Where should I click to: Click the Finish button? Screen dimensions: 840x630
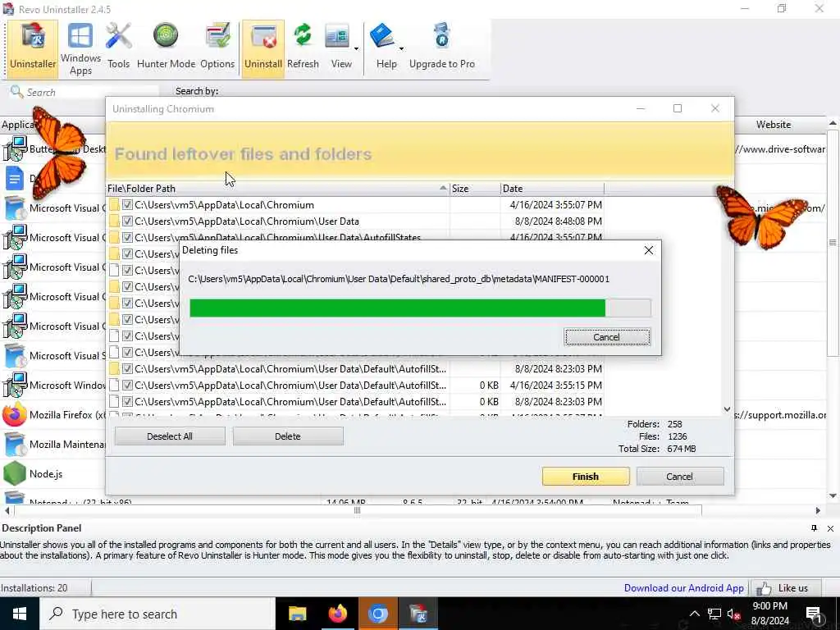click(x=586, y=477)
